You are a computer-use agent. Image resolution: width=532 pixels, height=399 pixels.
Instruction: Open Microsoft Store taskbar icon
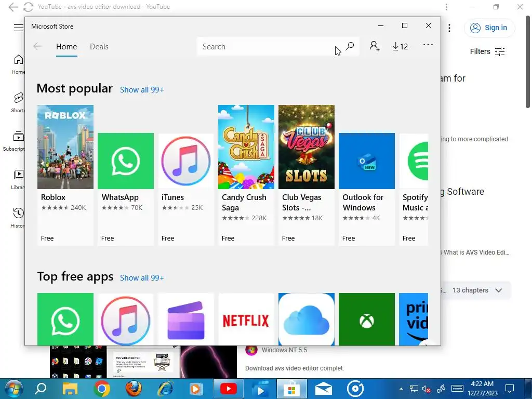click(292, 389)
